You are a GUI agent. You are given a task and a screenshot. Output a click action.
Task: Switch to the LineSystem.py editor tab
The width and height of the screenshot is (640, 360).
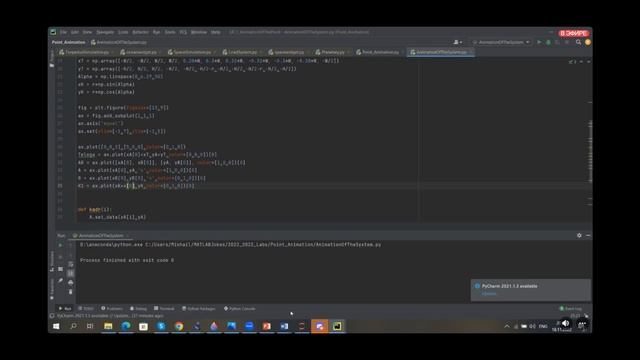click(242, 52)
